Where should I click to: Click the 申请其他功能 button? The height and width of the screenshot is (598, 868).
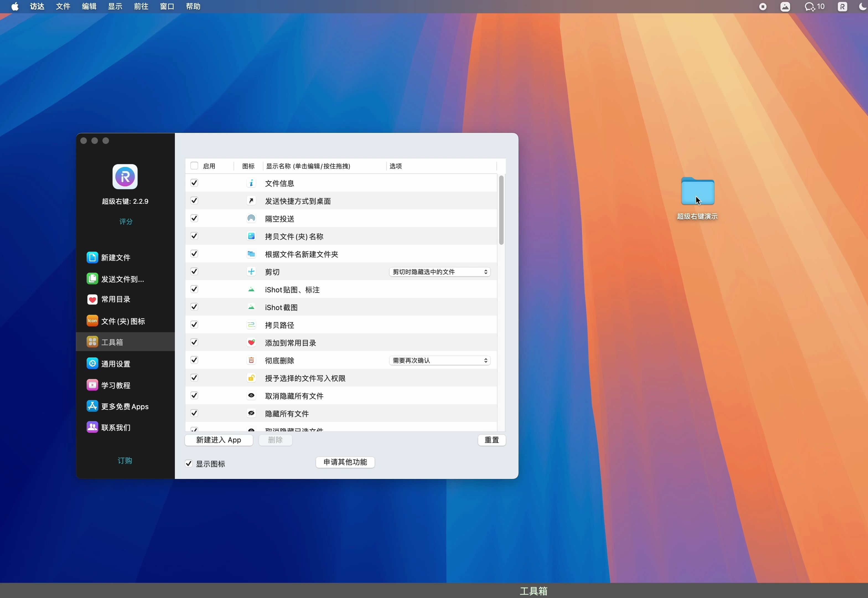coord(345,462)
